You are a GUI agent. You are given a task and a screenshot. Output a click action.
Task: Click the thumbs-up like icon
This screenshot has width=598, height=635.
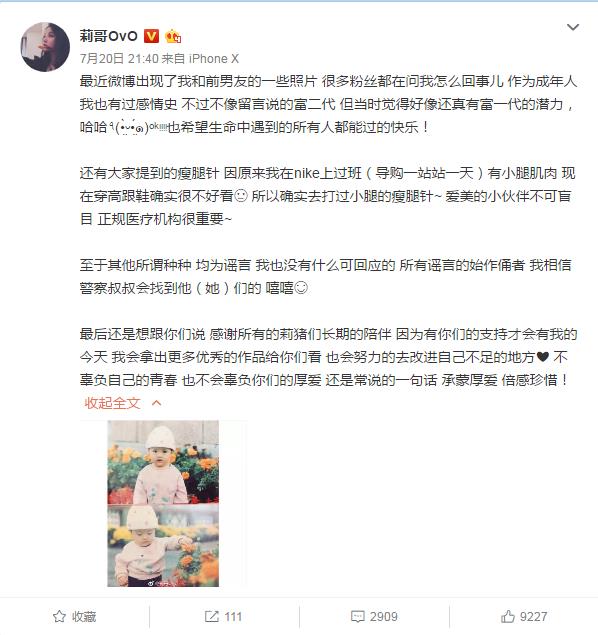point(508,616)
